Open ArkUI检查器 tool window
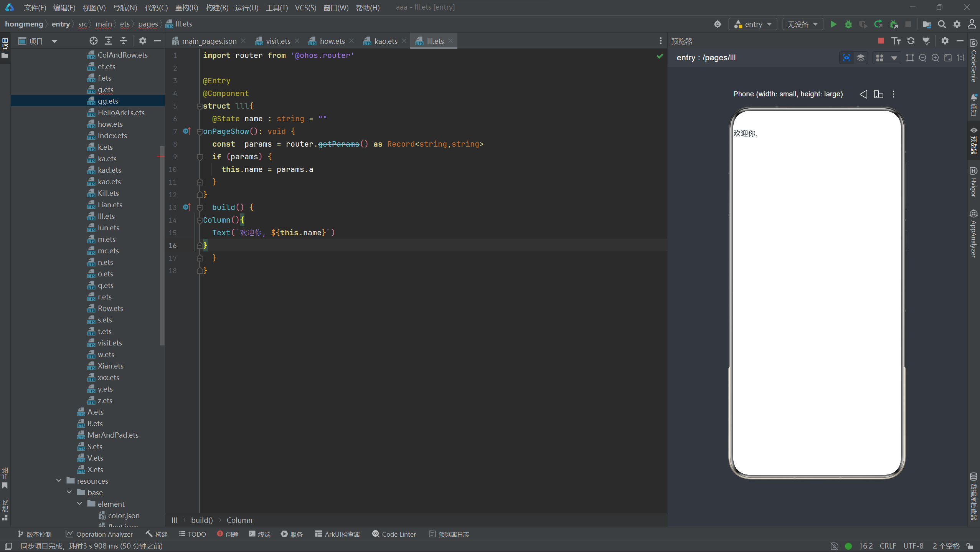The image size is (980, 552). [338, 534]
